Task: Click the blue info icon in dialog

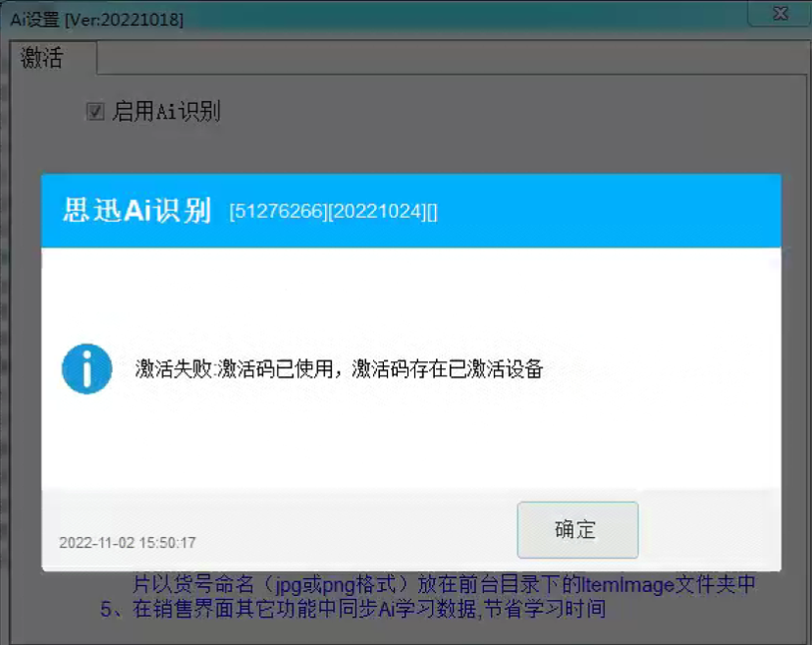Action: (x=87, y=368)
